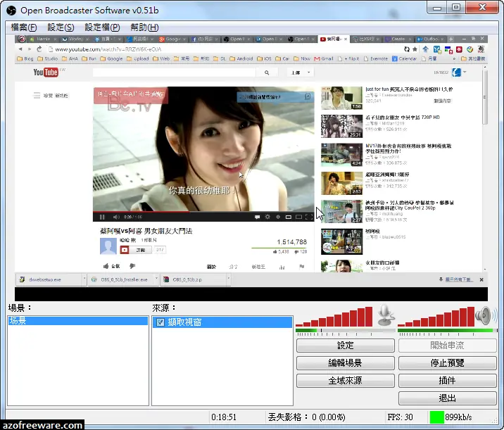Click the YouTube search magnifier button
Image resolution: width=504 pixels, height=430 pixels.
(267, 72)
